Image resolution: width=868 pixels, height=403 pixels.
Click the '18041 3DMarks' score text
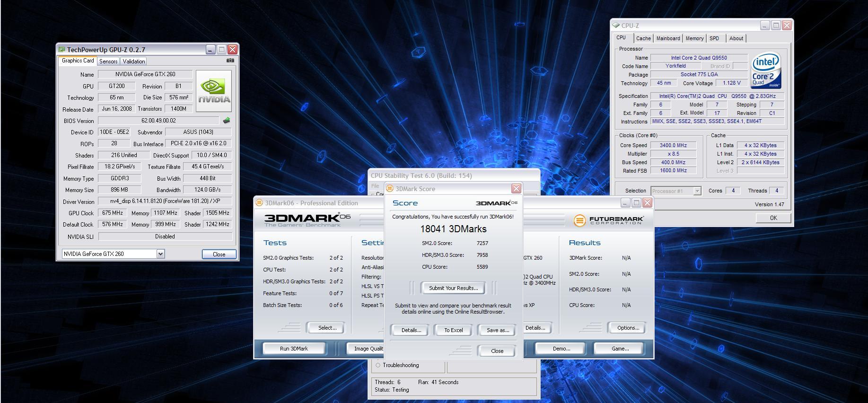453,229
